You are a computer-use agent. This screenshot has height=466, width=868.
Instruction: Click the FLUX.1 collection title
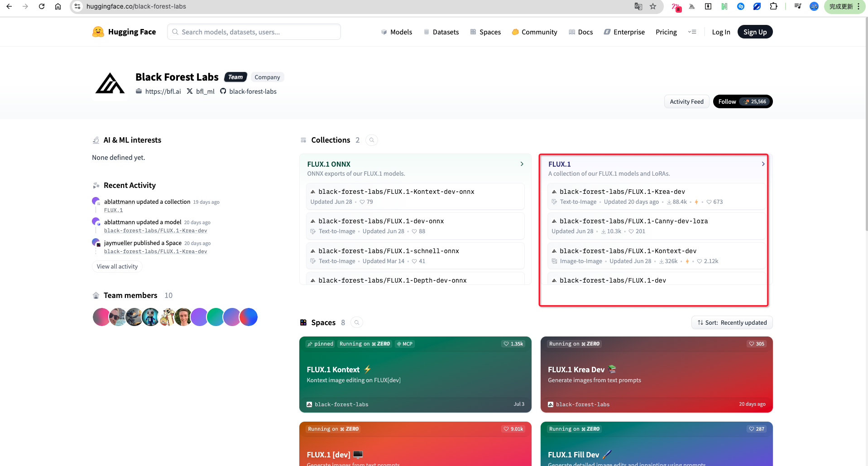click(560, 164)
